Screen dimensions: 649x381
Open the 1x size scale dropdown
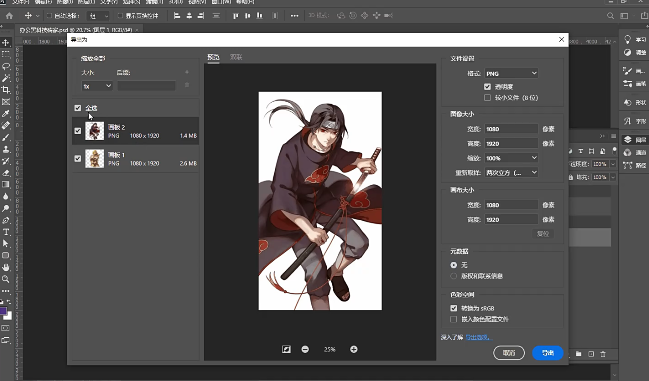point(97,86)
